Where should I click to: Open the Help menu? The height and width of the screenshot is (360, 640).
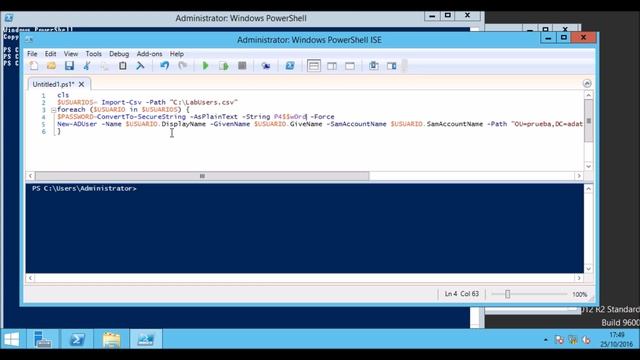tap(177, 54)
